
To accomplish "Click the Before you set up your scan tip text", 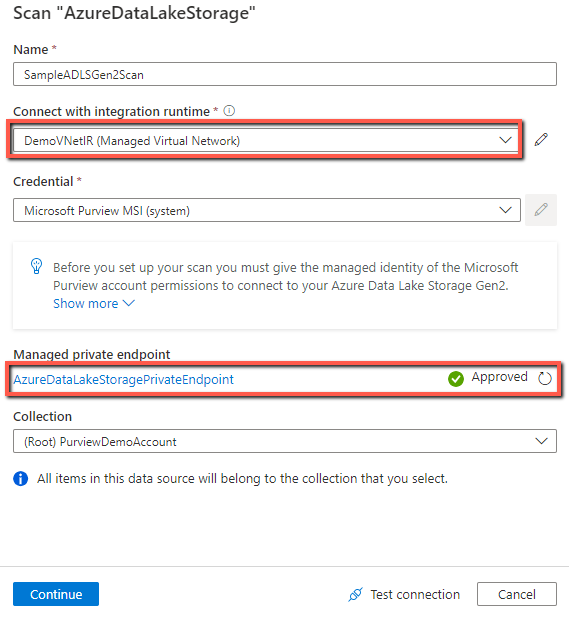I will [x=285, y=276].
